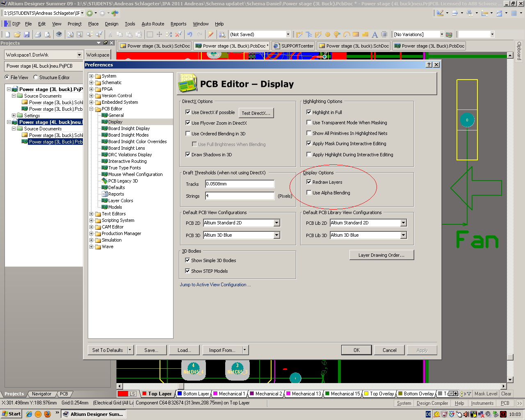Launch Internet Explorer from quick launch
This screenshot has height=420, width=525.
point(29,414)
